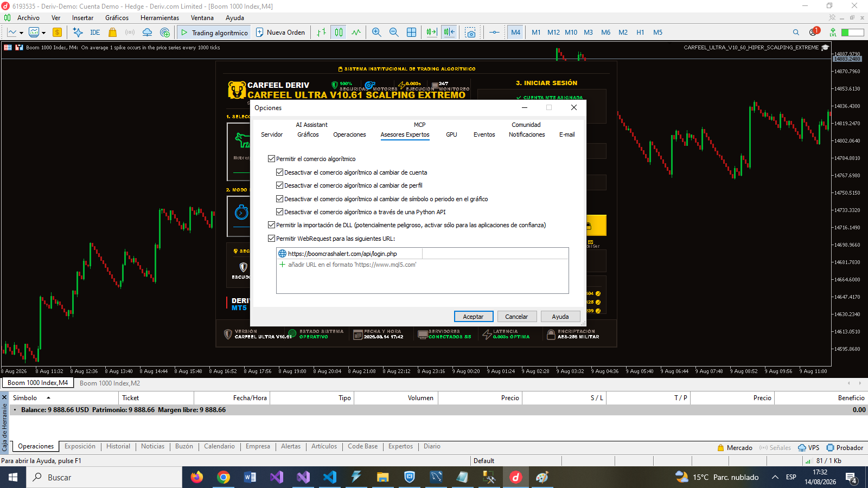This screenshot has height=488, width=868.
Task: Switch to the AI Assistant tab
Action: click(311, 125)
